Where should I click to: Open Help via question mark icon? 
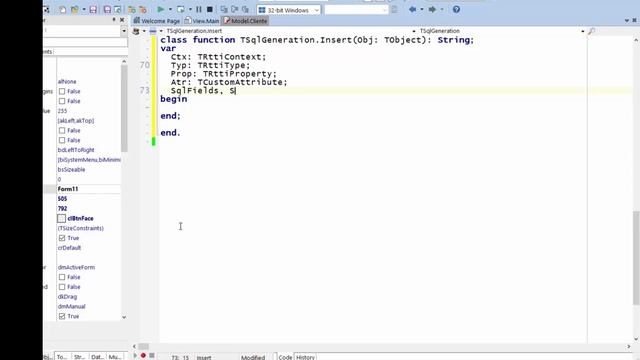[456, 9]
